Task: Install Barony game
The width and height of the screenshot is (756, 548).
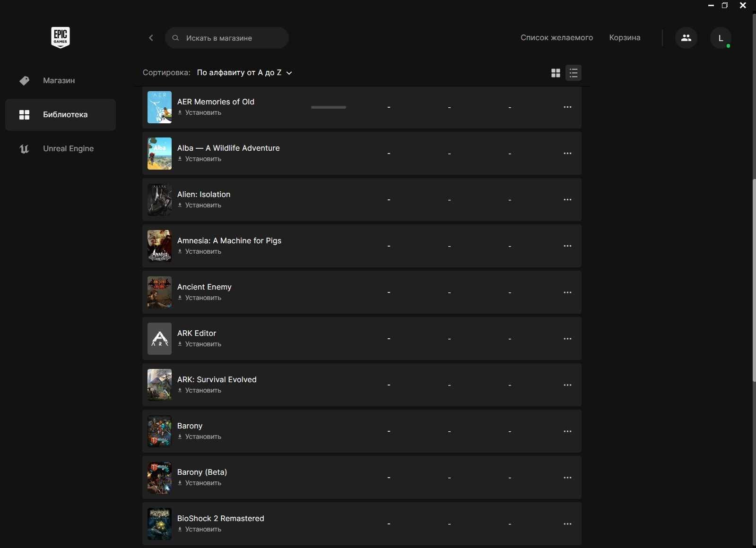Action: click(200, 437)
